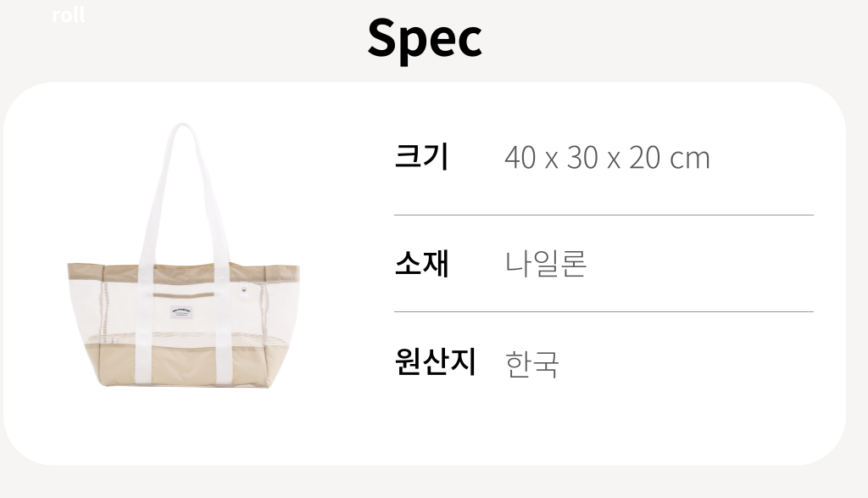Viewport: 868px width, 498px height.
Task: Click the logo patch on the bag
Action: pyautogui.click(x=184, y=311)
